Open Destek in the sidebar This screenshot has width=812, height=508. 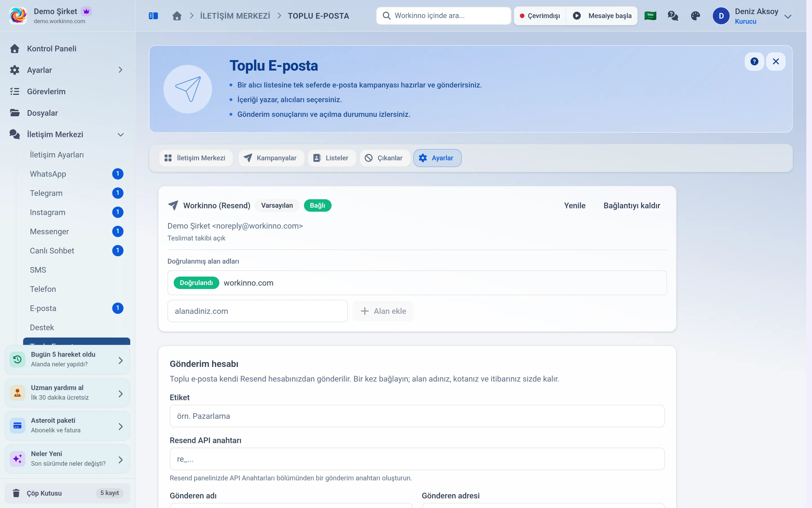click(76, 327)
